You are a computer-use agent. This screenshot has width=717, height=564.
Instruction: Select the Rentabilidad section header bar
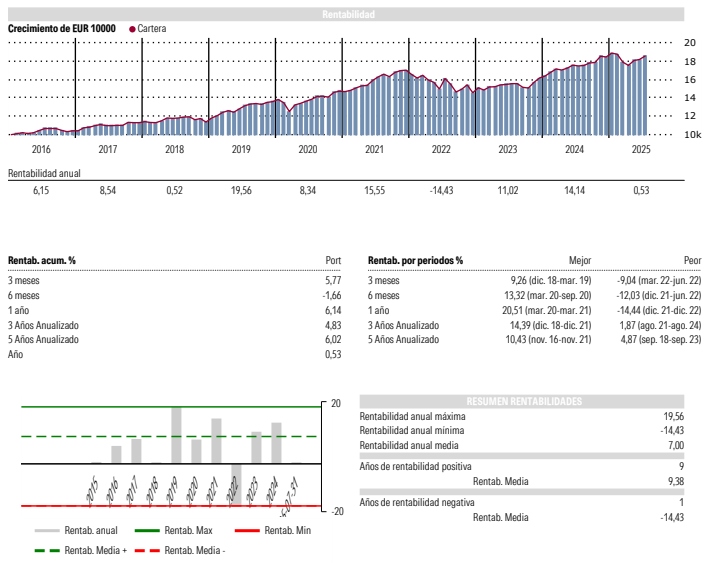[x=347, y=14]
